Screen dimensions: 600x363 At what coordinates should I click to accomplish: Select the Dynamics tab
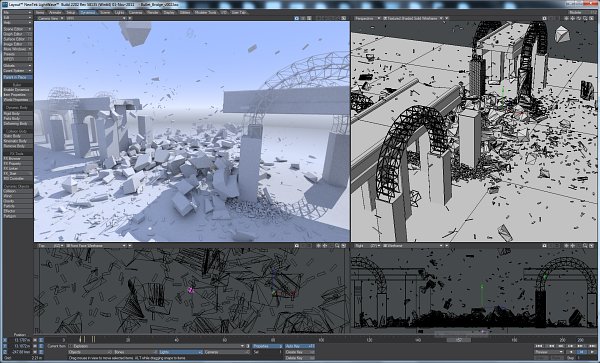point(88,12)
